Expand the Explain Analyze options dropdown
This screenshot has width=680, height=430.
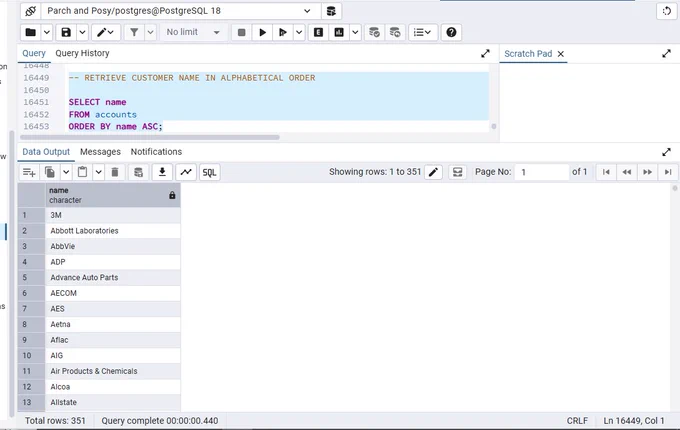tap(355, 32)
